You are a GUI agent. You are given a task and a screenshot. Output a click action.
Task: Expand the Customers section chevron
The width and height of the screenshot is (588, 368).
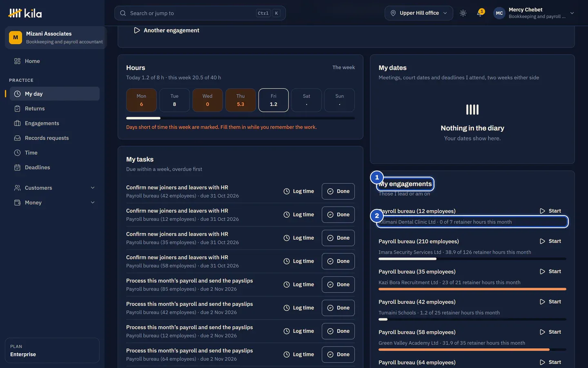click(93, 188)
